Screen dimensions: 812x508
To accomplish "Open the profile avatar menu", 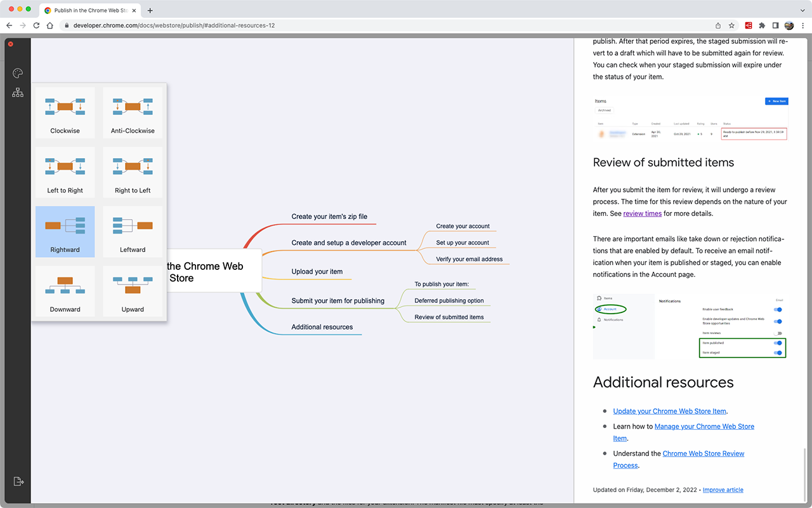I will click(789, 25).
